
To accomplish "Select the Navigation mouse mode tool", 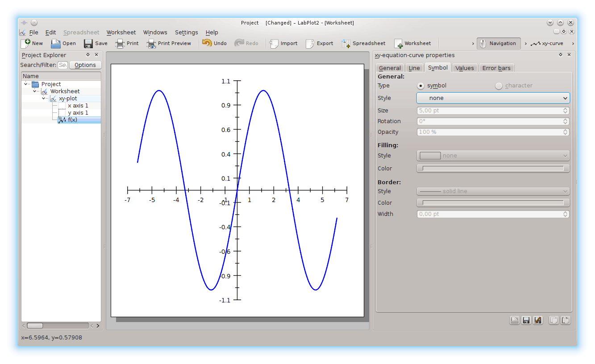I will point(499,43).
